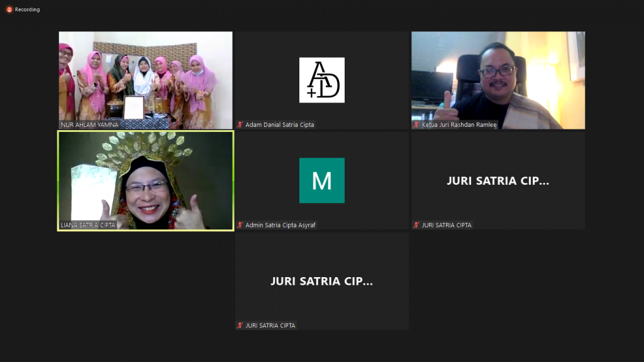Click the muted mic icon beside Admin Satria Cipta Asyraf

[240, 225]
